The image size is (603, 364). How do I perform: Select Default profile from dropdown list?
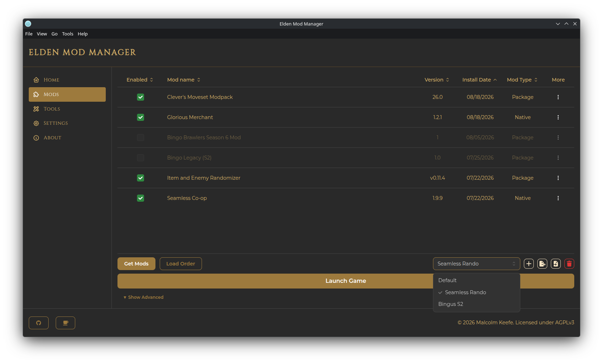pyautogui.click(x=476, y=280)
